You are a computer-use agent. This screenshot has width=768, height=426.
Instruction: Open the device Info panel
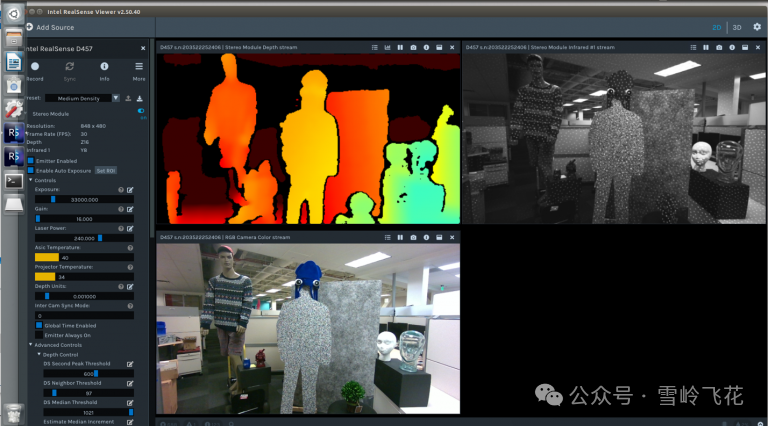click(x=104, y=67)
